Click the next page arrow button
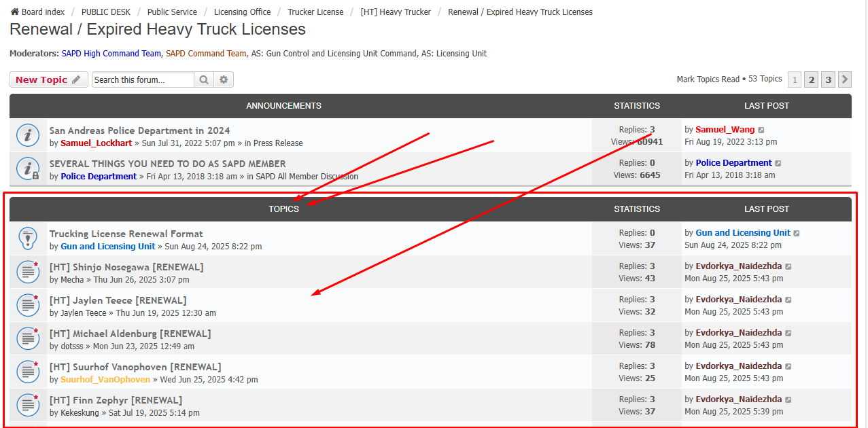868x428 pixels. (x=845, y=79)
